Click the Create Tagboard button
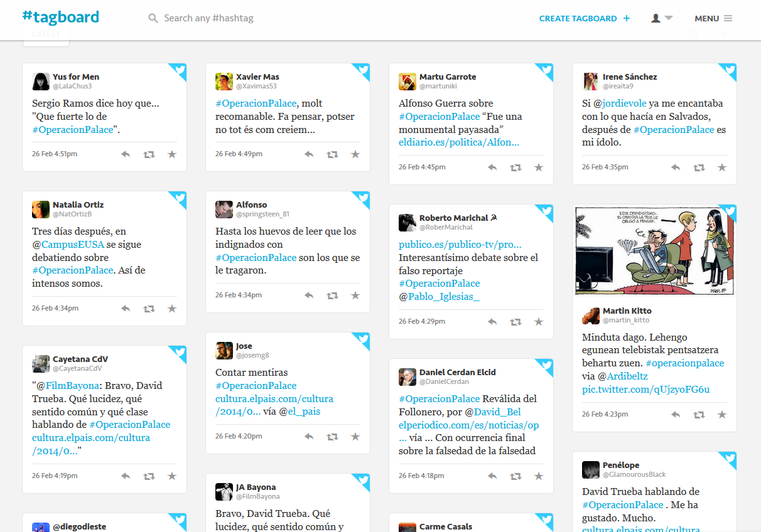 point(584,18)
